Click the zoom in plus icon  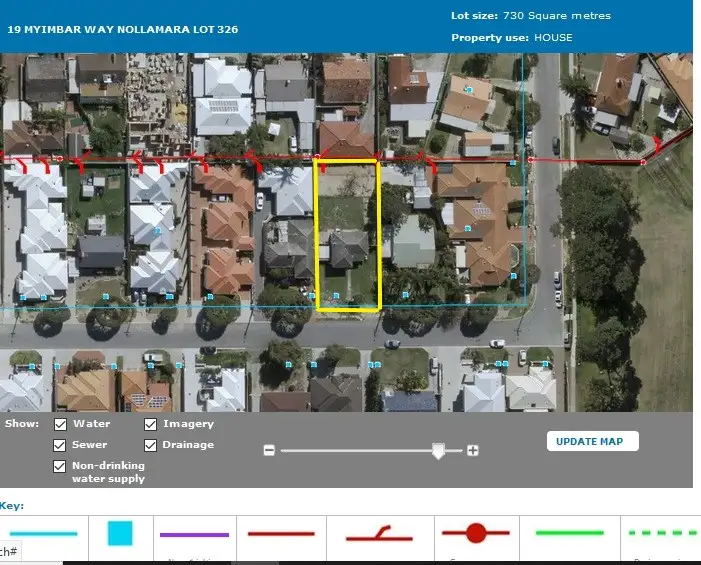tap(473, 451)
